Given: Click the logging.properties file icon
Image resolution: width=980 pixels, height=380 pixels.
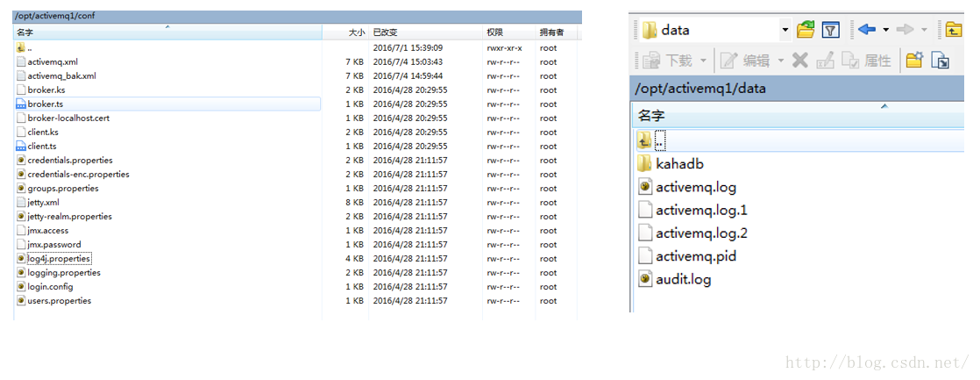Looking at the screenshot, I should click(21, 272).
